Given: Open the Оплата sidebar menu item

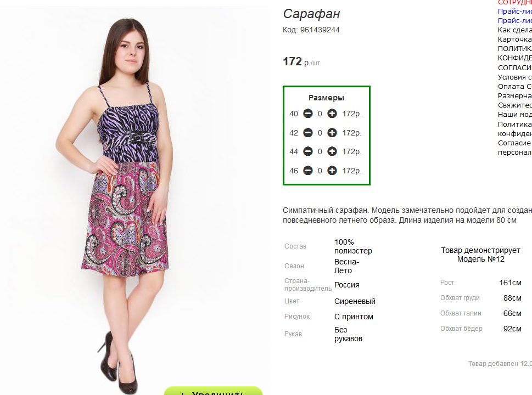Looking at the screenshot, I should tap(514, 87).
